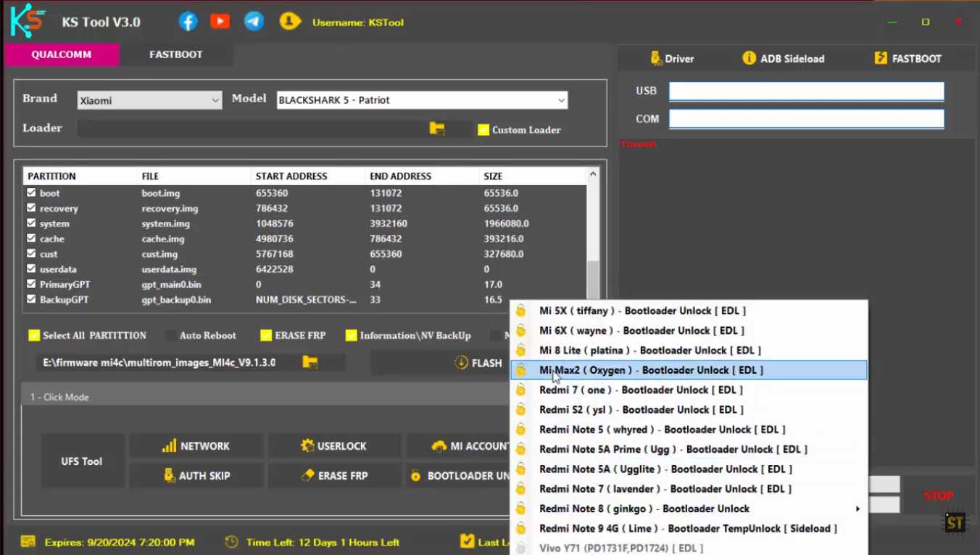The image size is (980, 555).
Task: Toggle Select All Partition checkbox
Action: (34, 336)
